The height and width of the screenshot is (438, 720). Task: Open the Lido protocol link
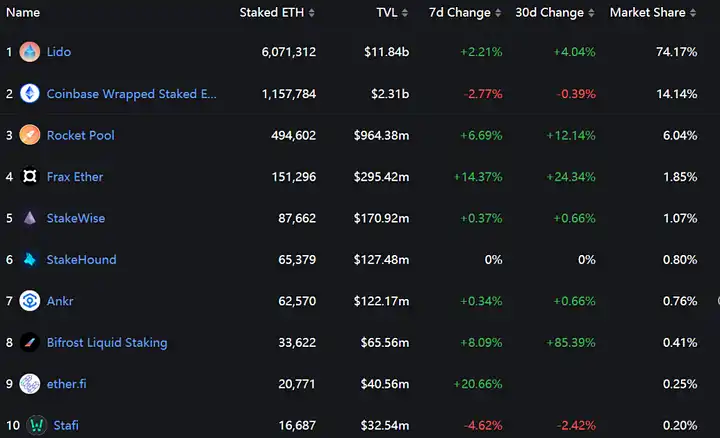[x=59, y=52]
